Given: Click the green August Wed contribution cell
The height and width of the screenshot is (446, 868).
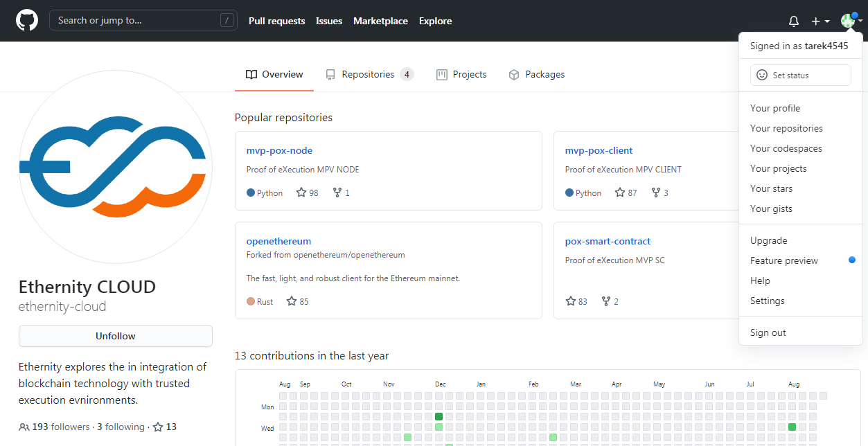Looking at the screenshot, I should 792,427.
